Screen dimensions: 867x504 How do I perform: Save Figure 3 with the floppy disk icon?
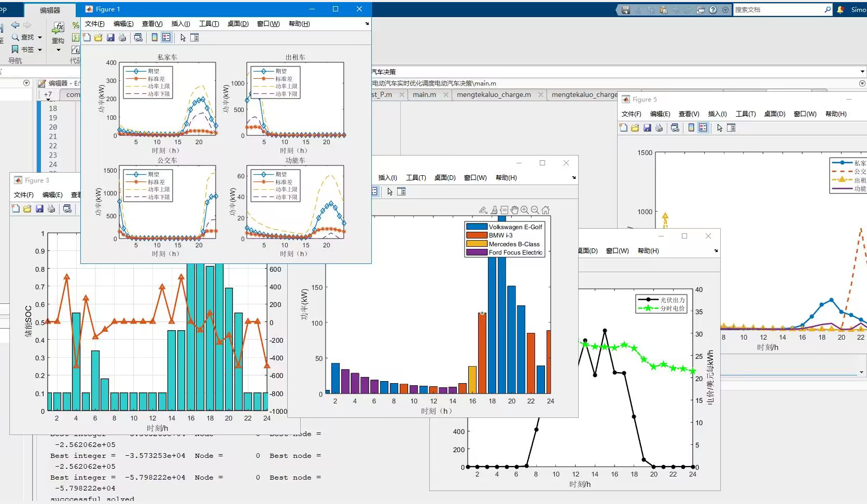pyautogui.click(x=39, y=208)
